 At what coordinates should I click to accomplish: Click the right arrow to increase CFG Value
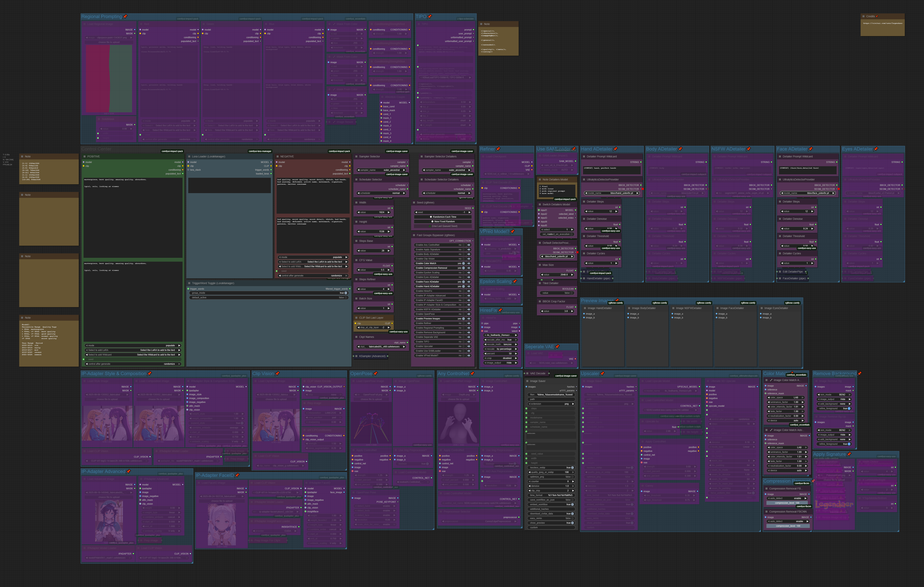click(389, 270)
